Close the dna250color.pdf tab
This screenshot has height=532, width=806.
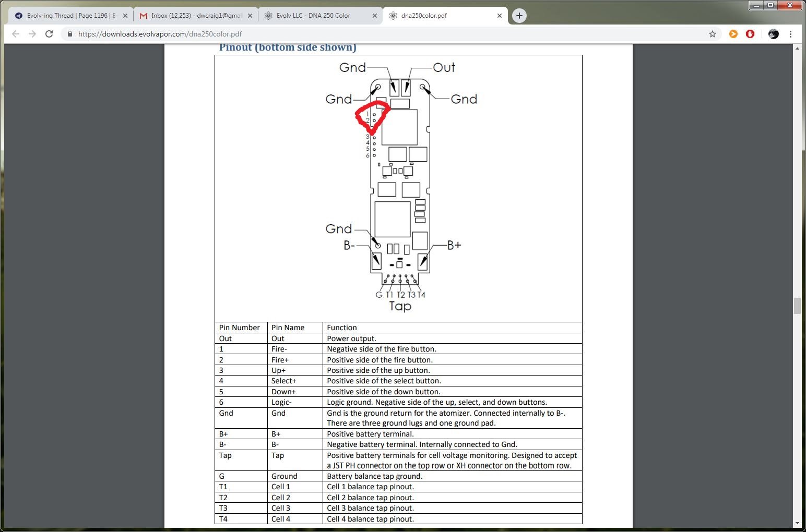pos(500,16)
